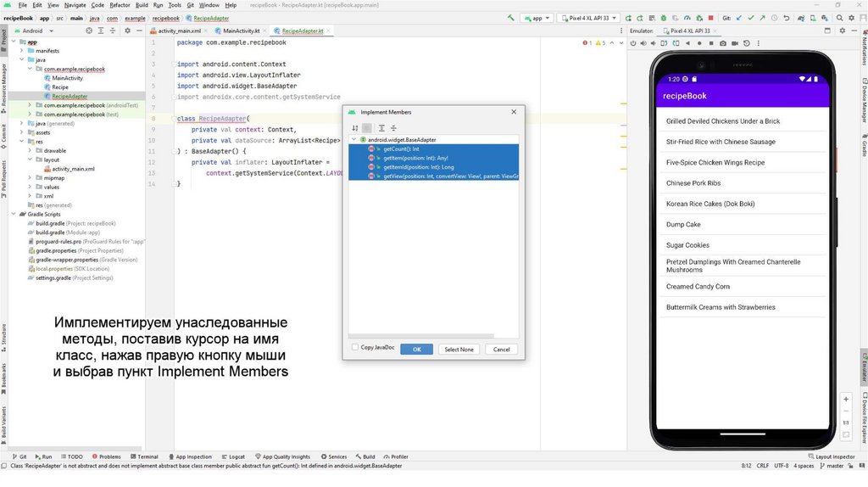The height and width of the screenshot is (487, 868).
Task: Click the sort alphabetically icon in Implement Members
Action: coord(355,128)
